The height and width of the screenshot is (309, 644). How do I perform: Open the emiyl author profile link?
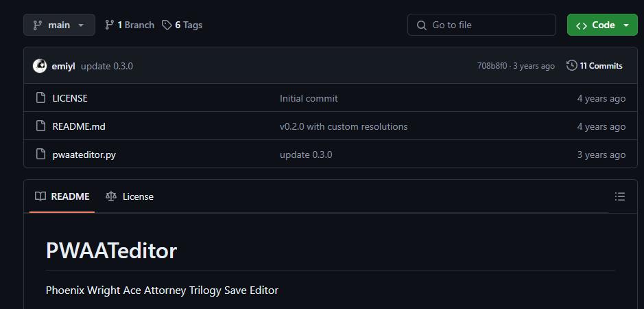click(x=63, y=66)
